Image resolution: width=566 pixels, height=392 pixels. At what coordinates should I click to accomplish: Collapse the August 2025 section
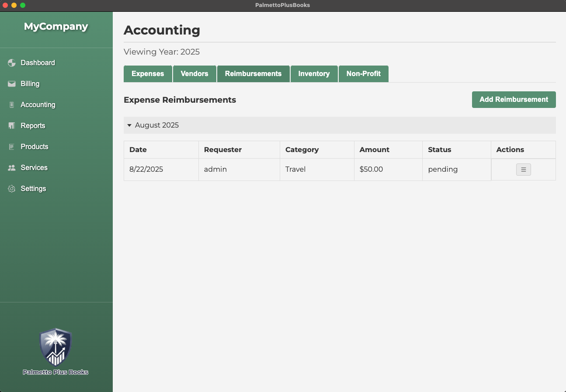click(x=129, y=125)
